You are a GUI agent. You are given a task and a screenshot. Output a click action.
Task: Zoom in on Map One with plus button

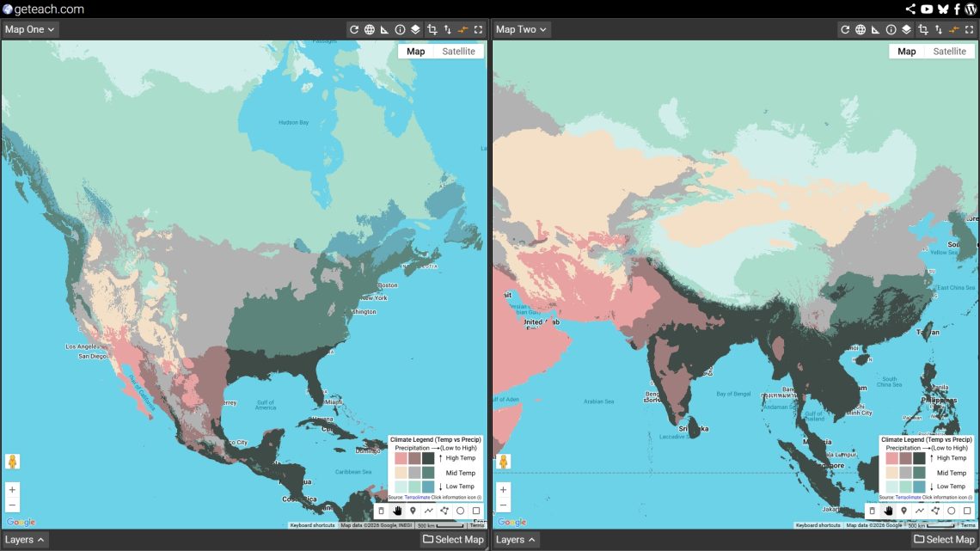(12, 490)
